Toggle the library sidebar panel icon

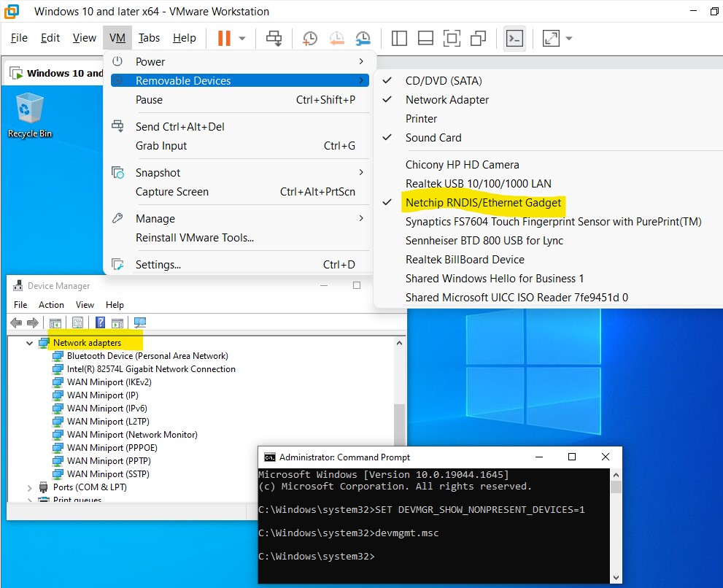click(x=399, y=38)
